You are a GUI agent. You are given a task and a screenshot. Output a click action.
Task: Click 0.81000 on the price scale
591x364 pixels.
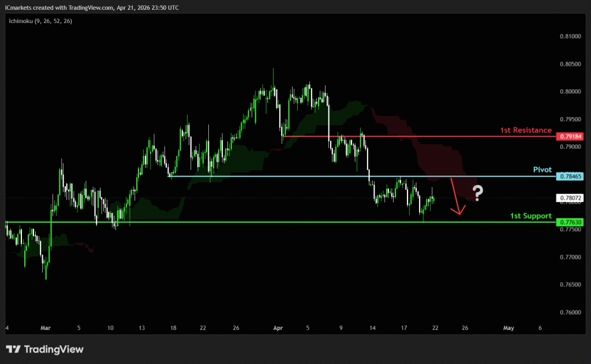pyautogui.click(x=570, y=36)
